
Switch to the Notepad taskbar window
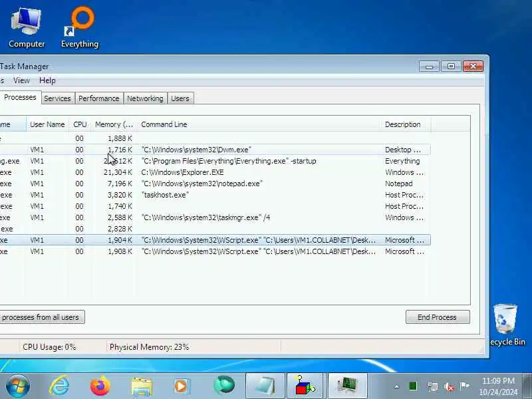[265, 386]
